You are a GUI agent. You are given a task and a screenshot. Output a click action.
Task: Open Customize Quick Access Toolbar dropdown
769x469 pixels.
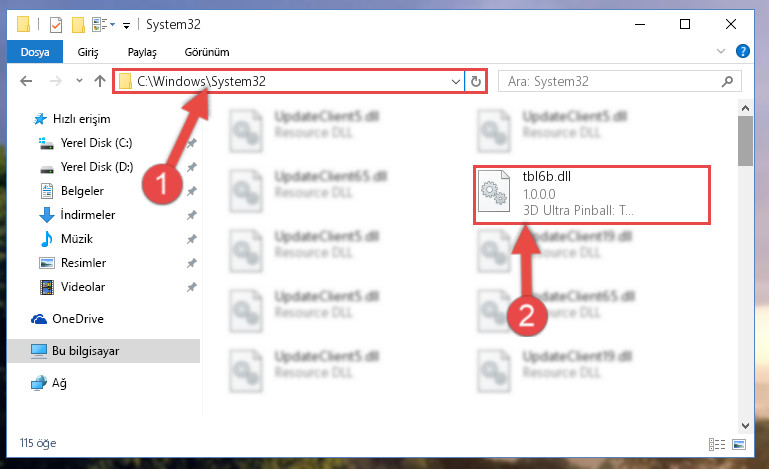click(126, 26)
